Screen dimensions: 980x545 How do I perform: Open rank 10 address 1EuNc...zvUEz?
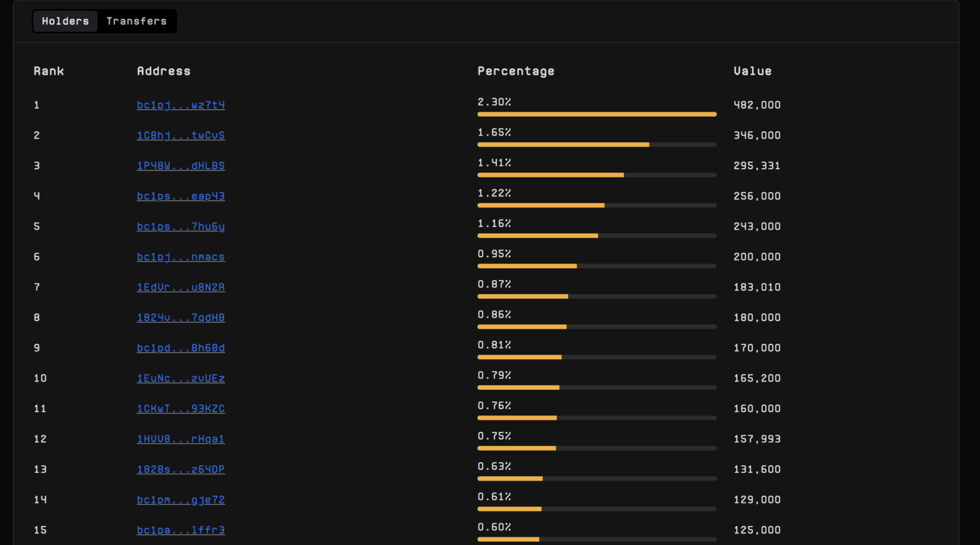pos(181,378)
